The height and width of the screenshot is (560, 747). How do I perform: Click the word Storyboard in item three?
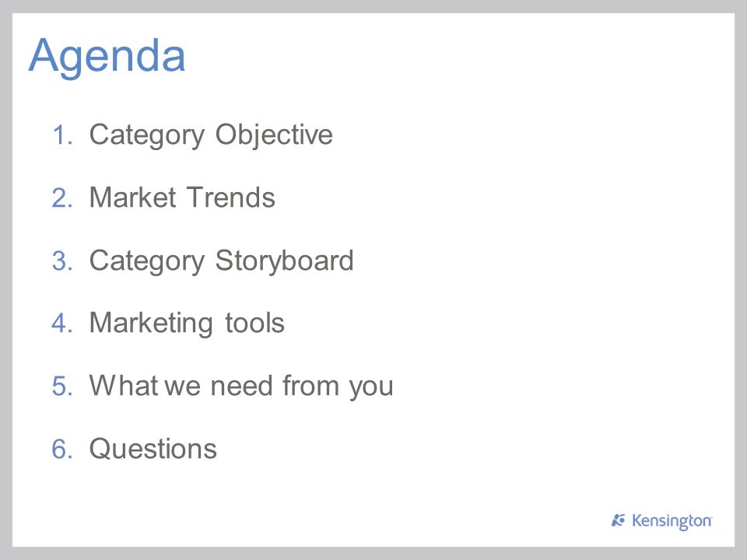(x=285, y=261)
